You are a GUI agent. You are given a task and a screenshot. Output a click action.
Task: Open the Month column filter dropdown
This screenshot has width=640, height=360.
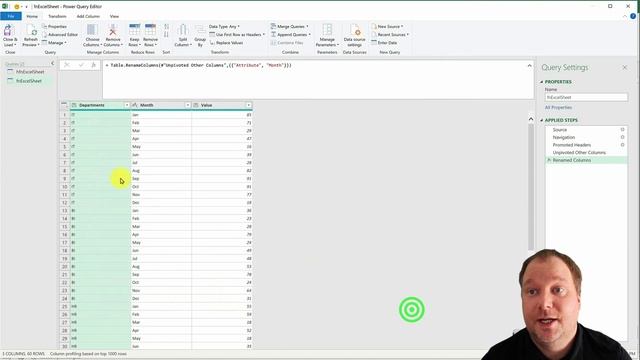coord(188,105)
